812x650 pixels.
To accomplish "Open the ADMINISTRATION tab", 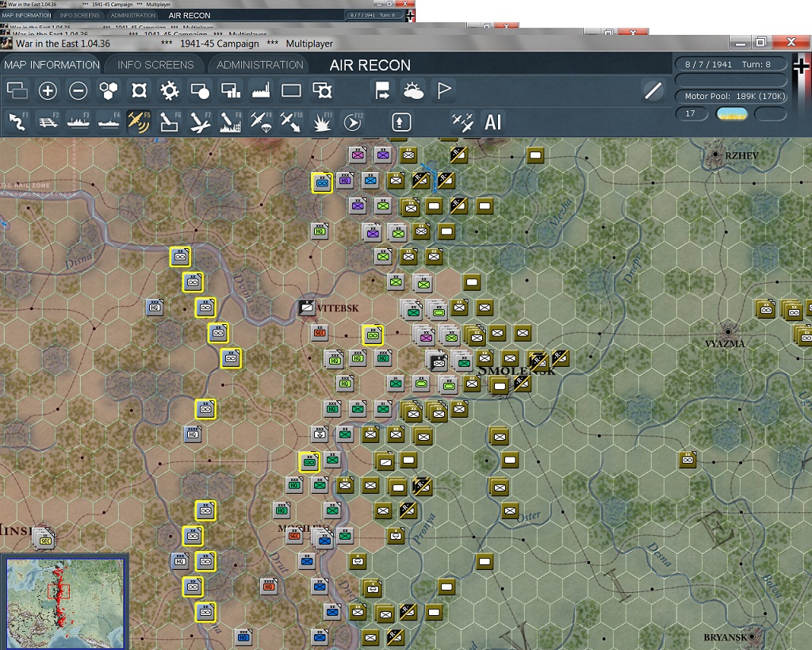I will (260, 65).
